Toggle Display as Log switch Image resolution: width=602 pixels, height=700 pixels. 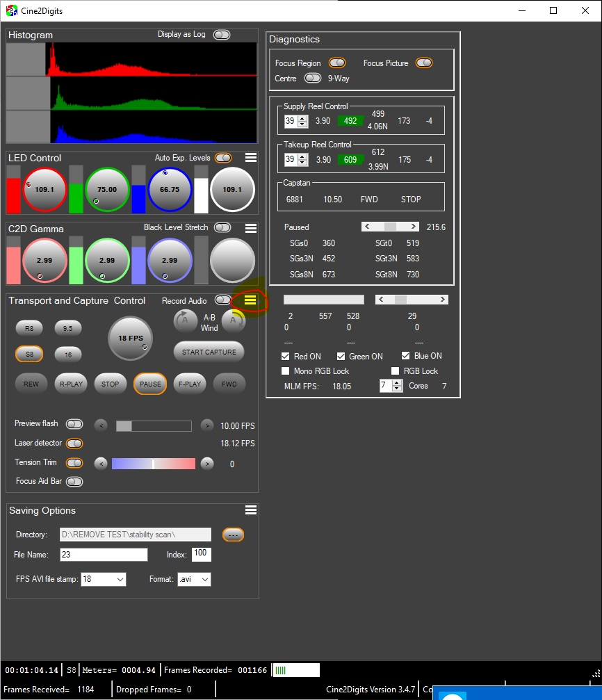click(x=222, y=35)
